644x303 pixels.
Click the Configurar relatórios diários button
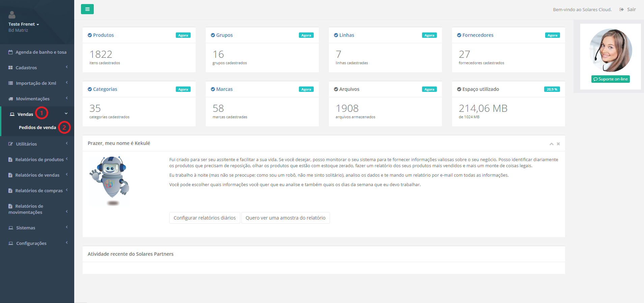204,218
